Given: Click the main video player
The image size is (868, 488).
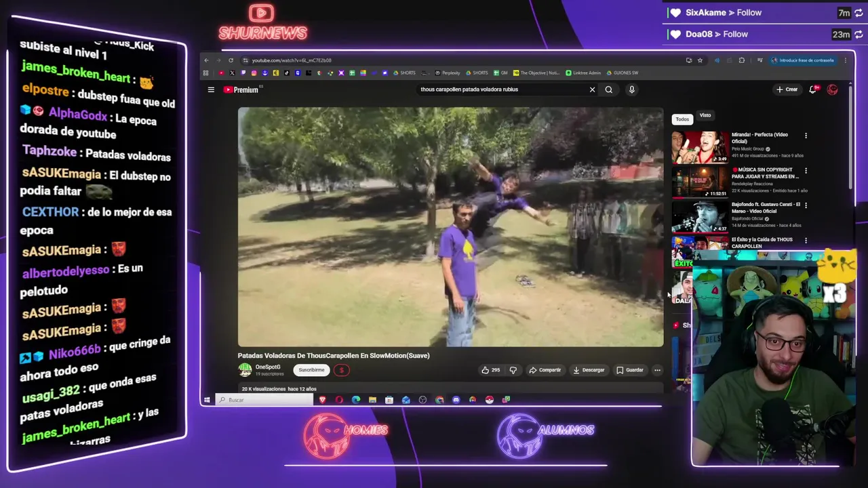Looking at the screenshot, I should click(x=450, y=227).
